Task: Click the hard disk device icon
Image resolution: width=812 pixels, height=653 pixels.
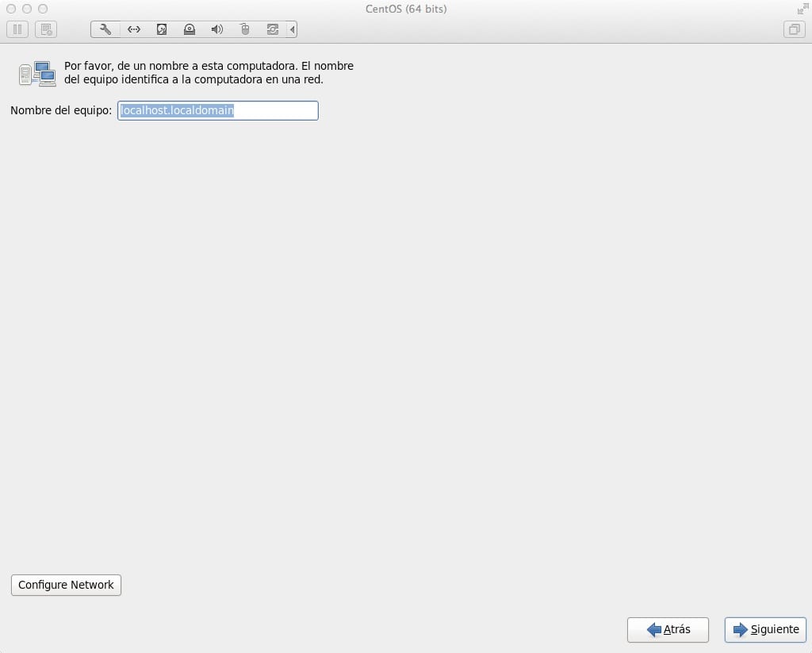Action: click(x=162, y=30)
